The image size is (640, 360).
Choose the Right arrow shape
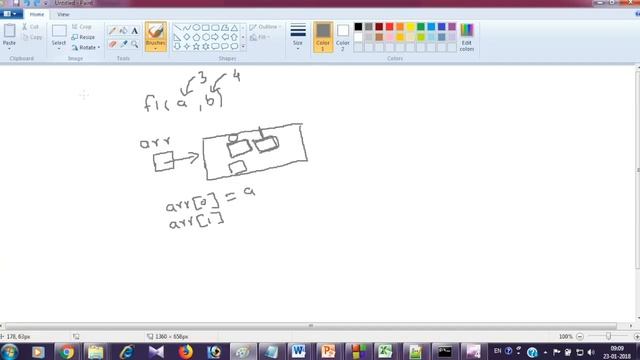215,37
